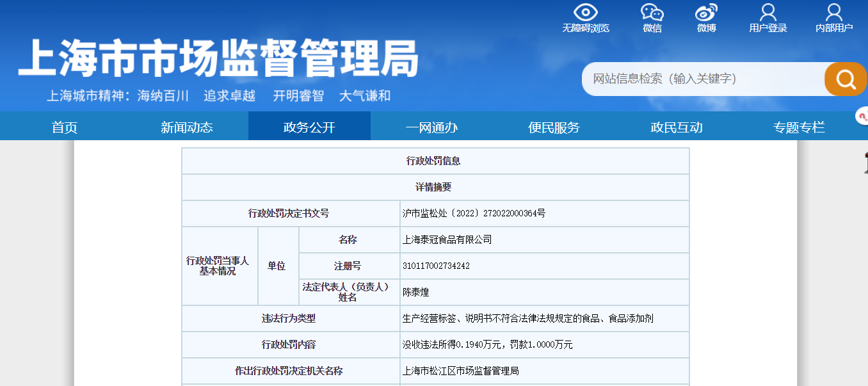868x386 pixels.
Task: Click the 上海市市场监督管理局 site title
Action: click(218, 59)
